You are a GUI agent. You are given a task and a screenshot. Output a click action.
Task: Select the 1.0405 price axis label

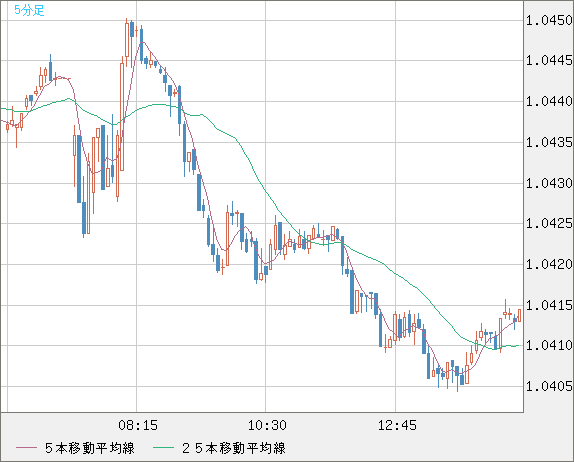point(549,386)
